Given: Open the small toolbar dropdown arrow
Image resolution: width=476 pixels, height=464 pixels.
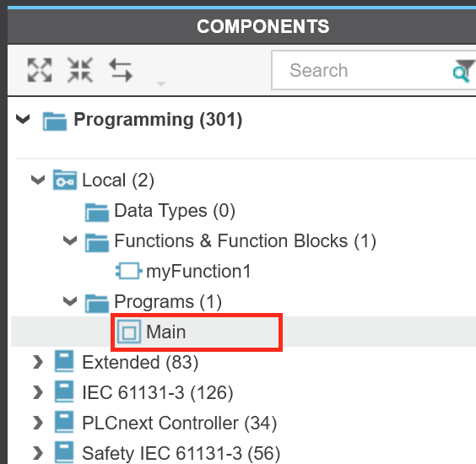Looking at the screenshot, I should coord(161,84).
